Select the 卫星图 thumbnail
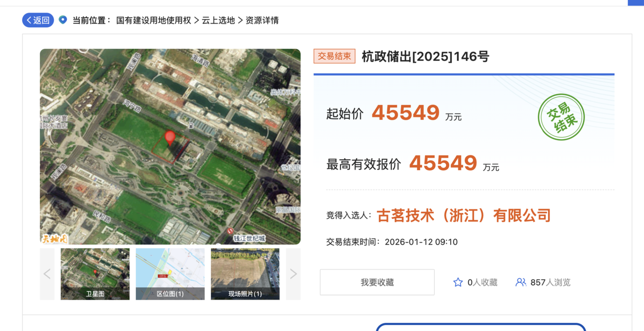644x331 pixels. [x=95, y=274]
